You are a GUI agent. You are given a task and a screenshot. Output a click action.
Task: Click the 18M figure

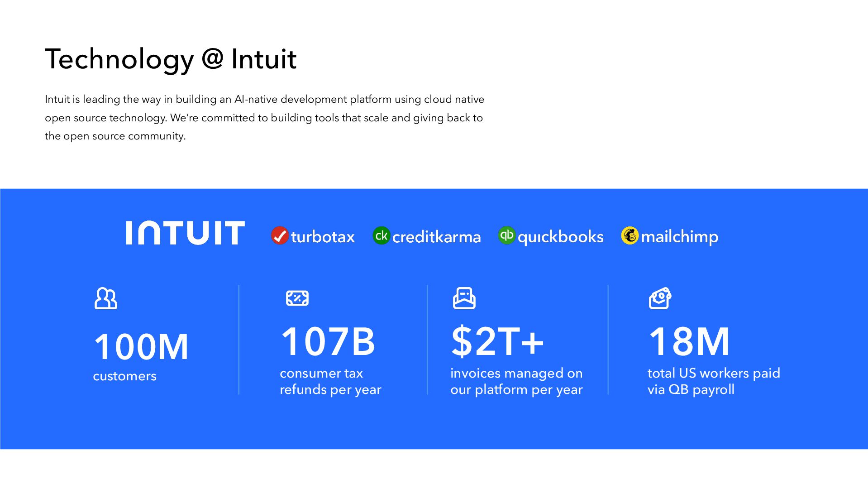point(689,341)
